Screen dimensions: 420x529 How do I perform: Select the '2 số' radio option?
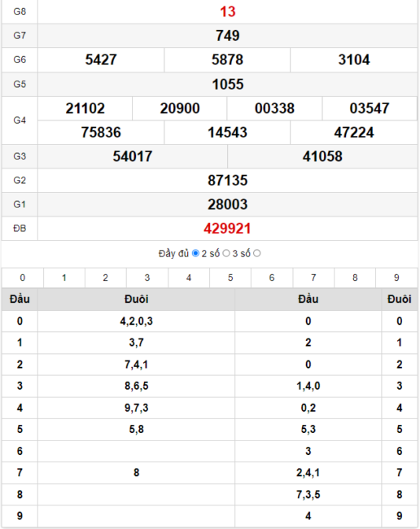pos(226,253)
